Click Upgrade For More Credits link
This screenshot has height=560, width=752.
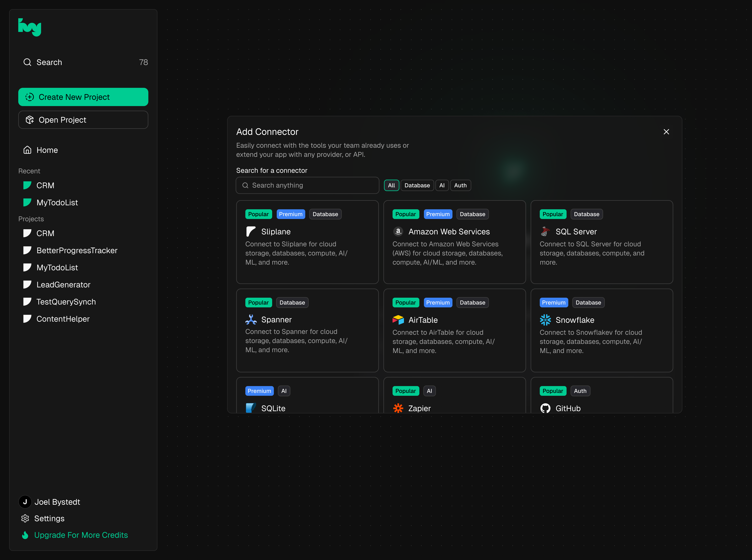pyautogui.click(x=81, y=535)
